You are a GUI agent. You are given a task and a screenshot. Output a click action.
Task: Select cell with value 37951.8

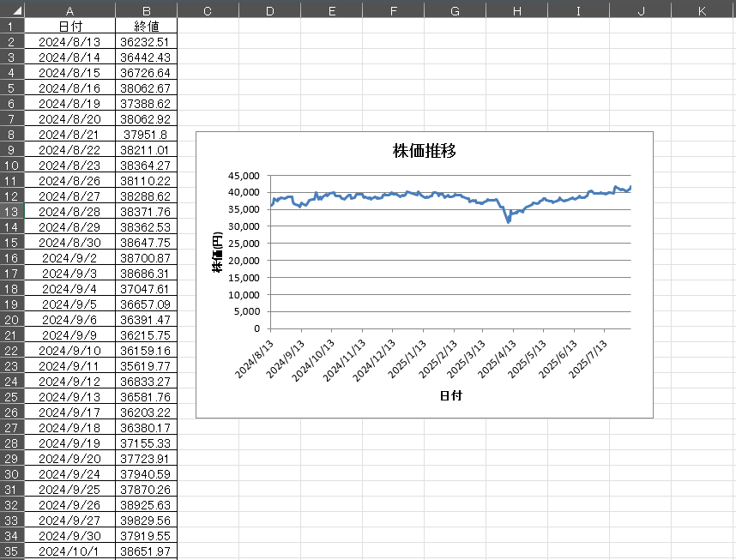pyautogui.click(x=146, y=135)
